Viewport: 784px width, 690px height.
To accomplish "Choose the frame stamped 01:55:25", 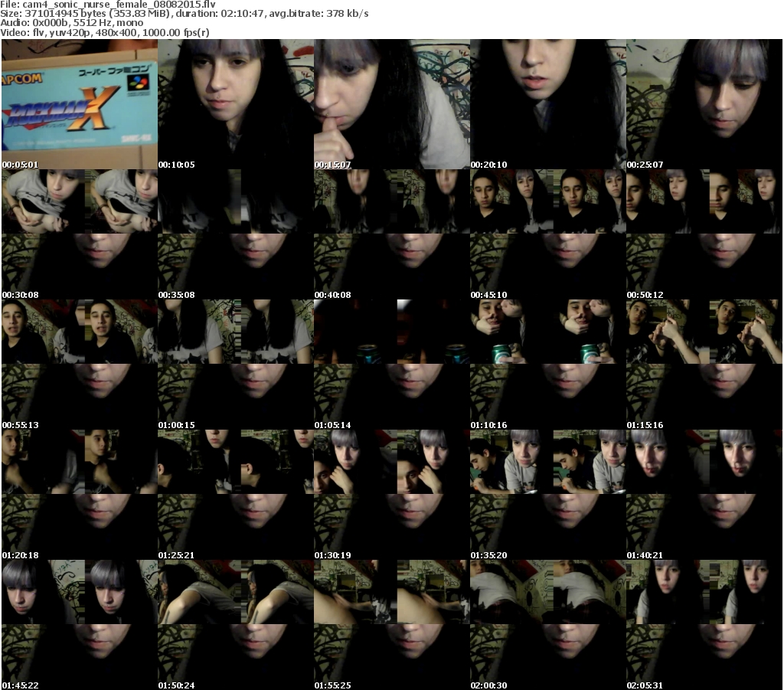I will point(392,625).
